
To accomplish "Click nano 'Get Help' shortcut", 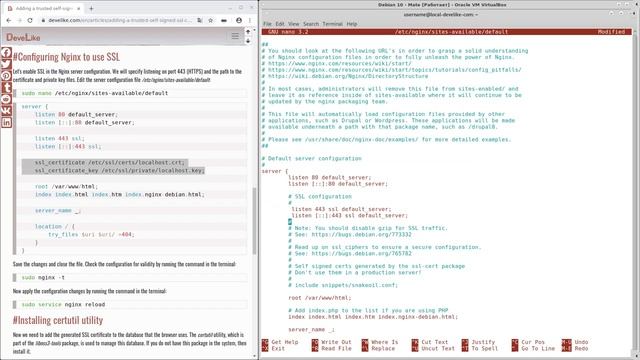I will coord(280,342).
